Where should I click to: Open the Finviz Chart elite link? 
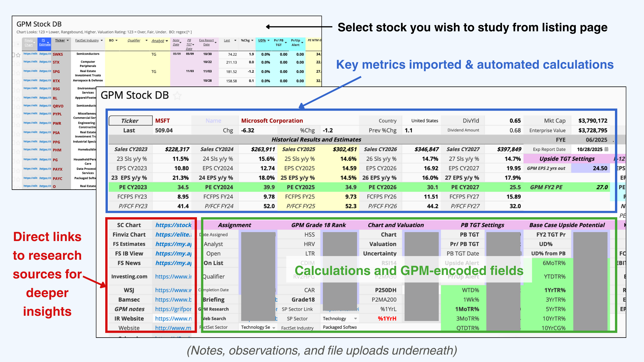point(173,234)
